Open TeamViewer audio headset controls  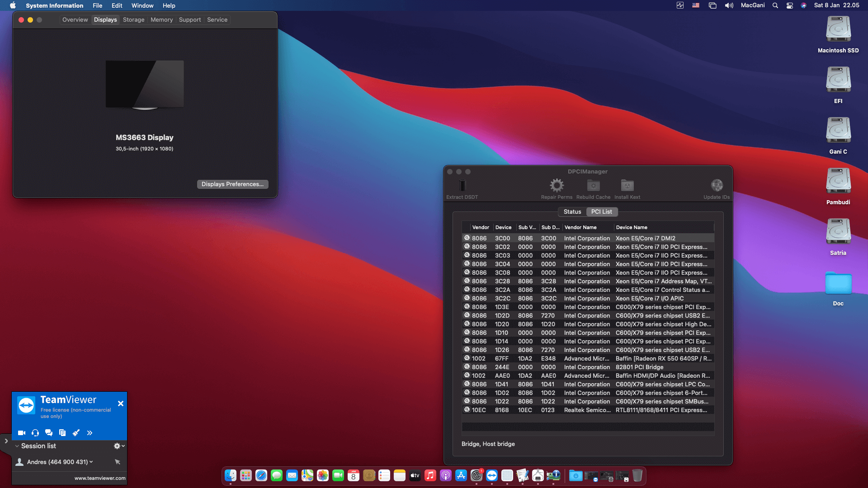35,432
